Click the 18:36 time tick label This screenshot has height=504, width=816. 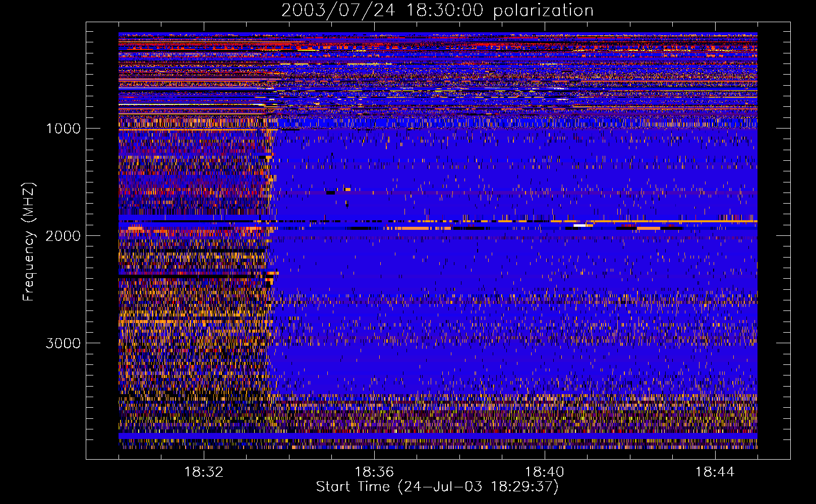click(374, 472)
